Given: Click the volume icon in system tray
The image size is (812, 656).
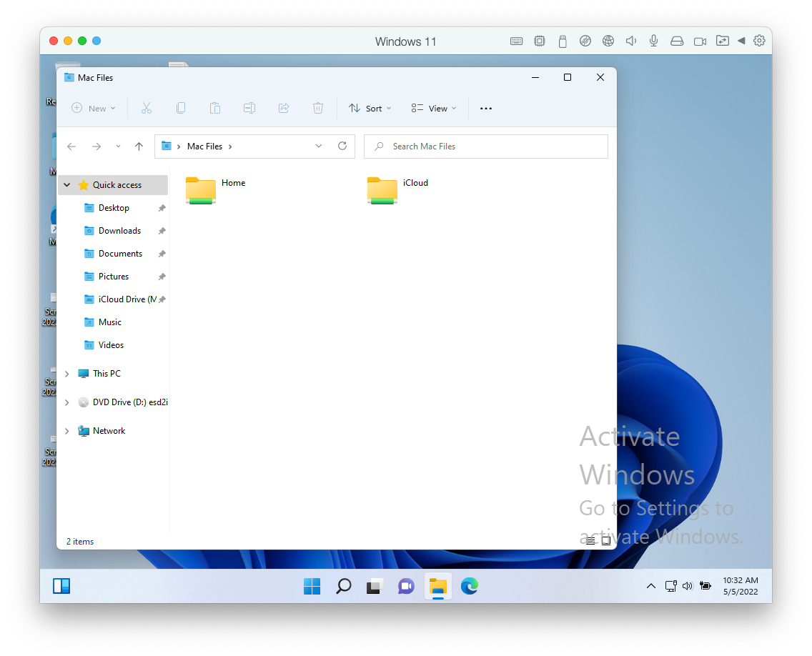Looking at the screenshot, I should click(687, 586).
